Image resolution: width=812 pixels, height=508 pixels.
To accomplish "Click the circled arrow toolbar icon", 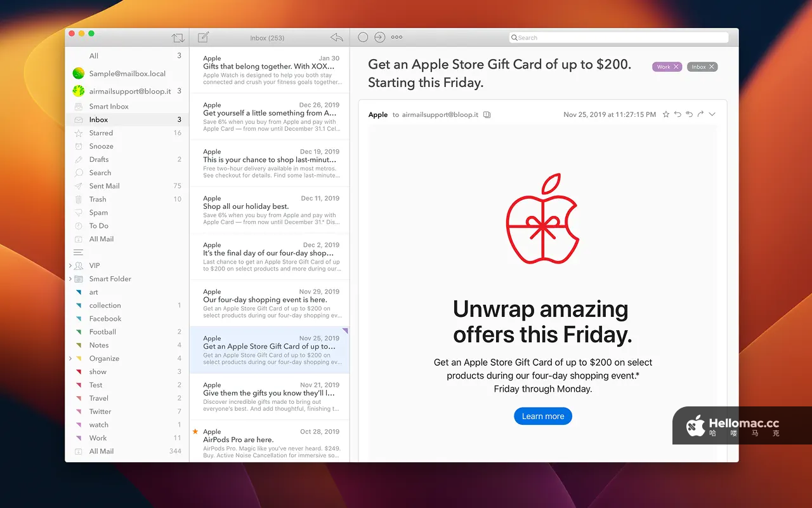I will [379, 37].
